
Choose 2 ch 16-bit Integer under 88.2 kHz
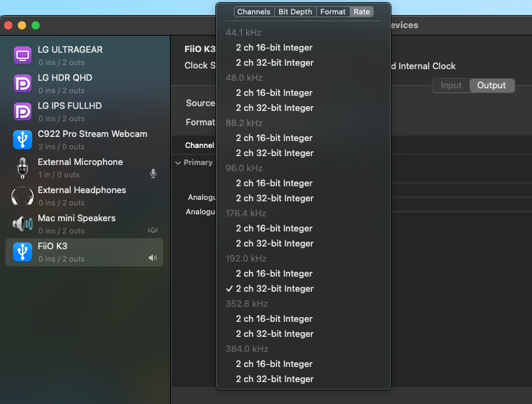(x=303, y=138)
